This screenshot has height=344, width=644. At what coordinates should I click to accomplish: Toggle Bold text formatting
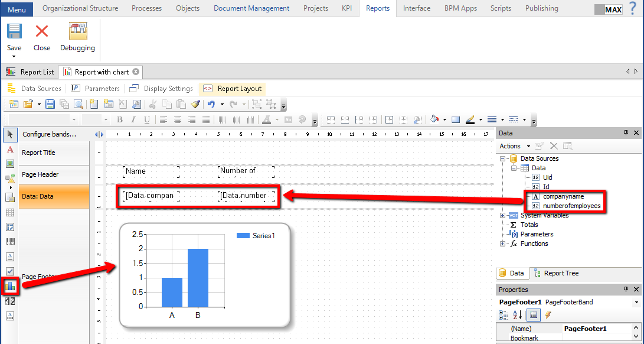pos(120,120)
